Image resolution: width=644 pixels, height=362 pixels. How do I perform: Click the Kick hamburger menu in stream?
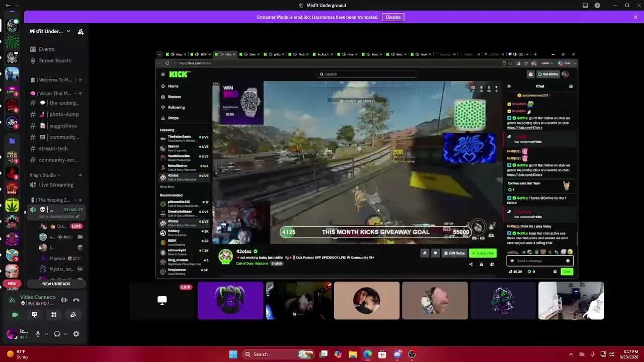(x=163, y=74)
